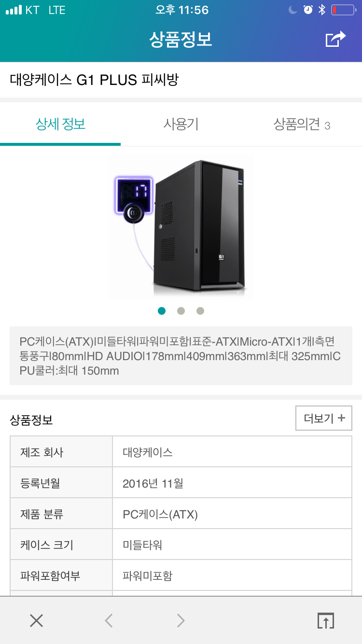Go back with left chevron icon

tap(109, 620)
